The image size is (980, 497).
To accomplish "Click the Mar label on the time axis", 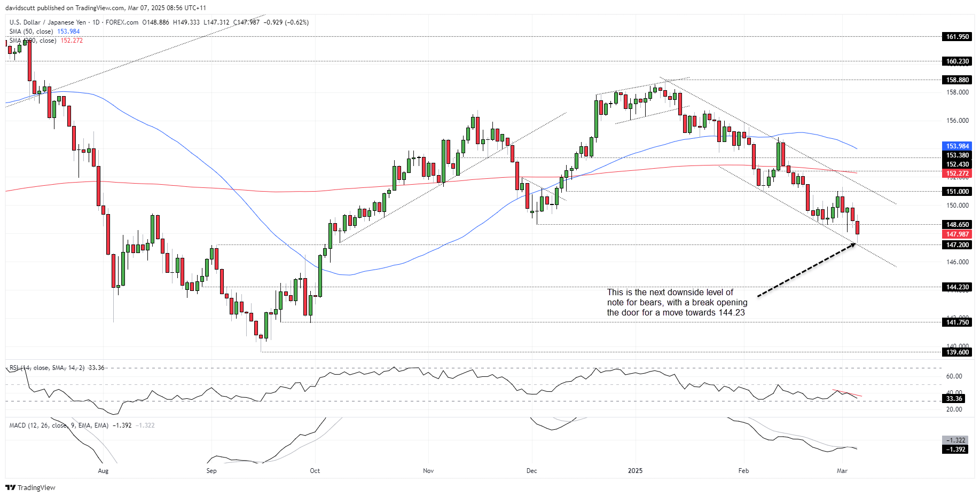I will (x=842, y=471).
